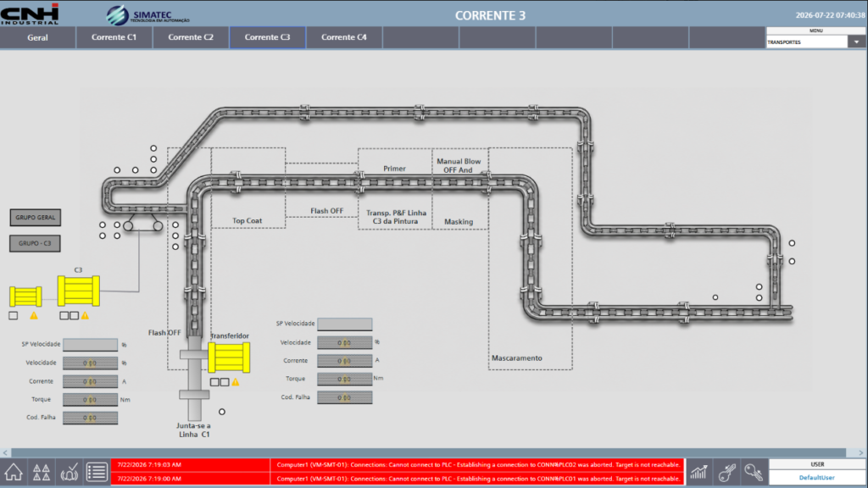Click the Junta-se a Linha C1 label

pos(194,430)
